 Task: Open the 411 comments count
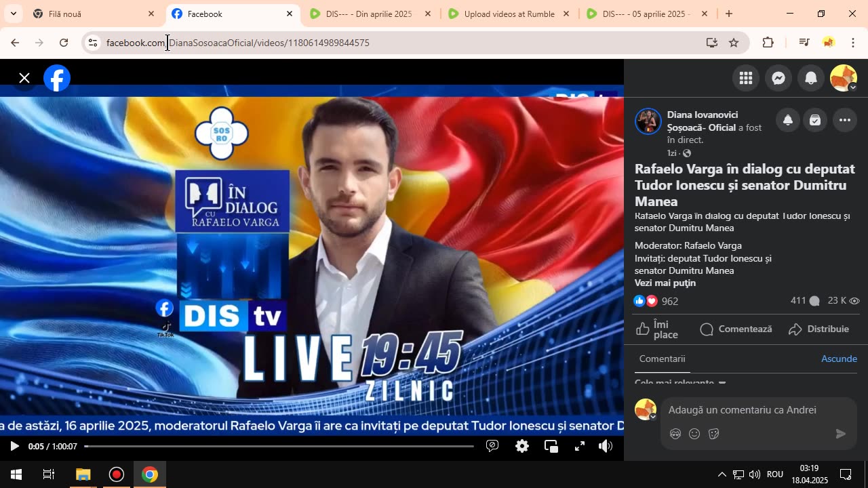[x=805, y=301]
